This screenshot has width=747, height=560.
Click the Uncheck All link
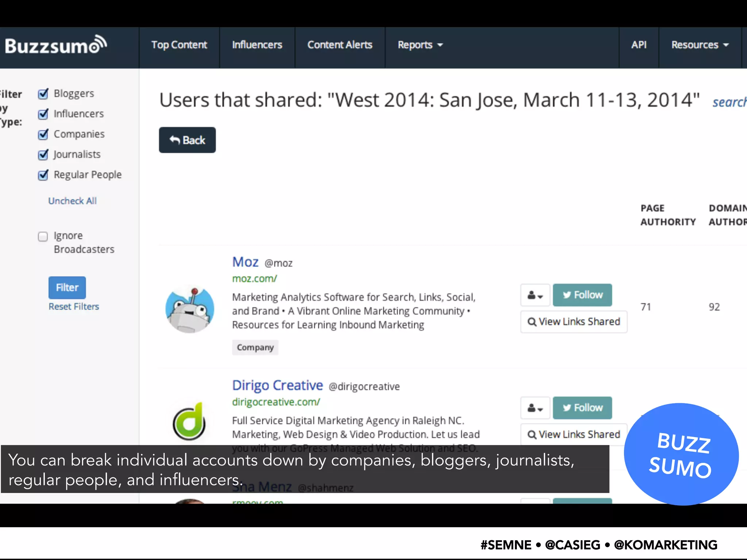[x=73, y=201]
